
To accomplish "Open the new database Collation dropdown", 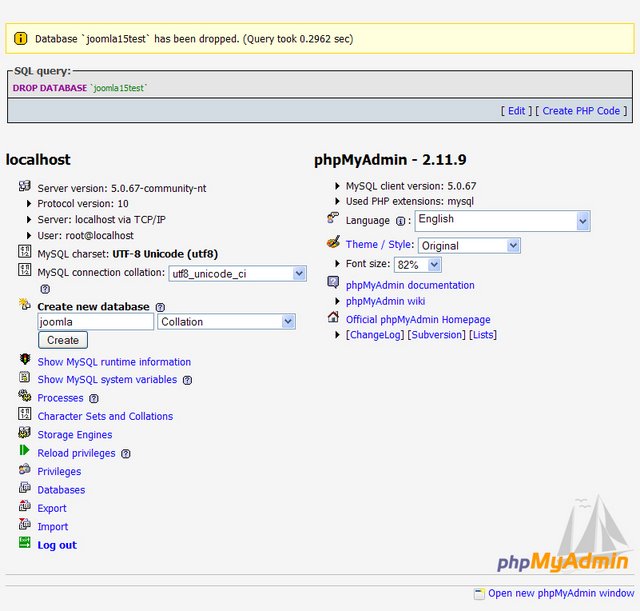I will pyautogui.click(x=226, y=322).
